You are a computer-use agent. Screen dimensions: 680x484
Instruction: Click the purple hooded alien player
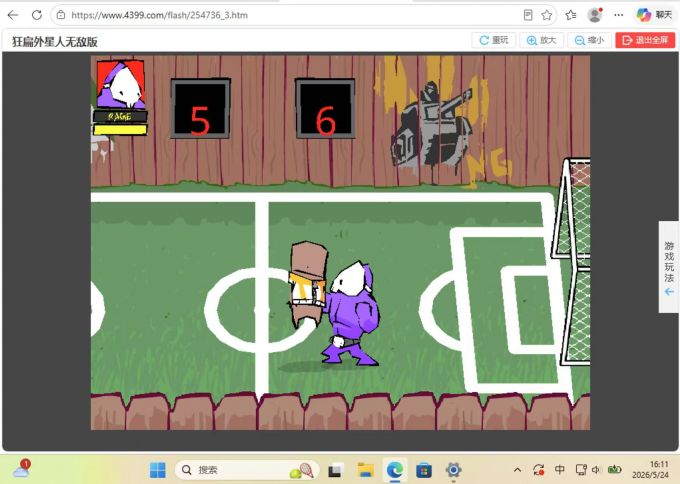[x=352, y=314]
